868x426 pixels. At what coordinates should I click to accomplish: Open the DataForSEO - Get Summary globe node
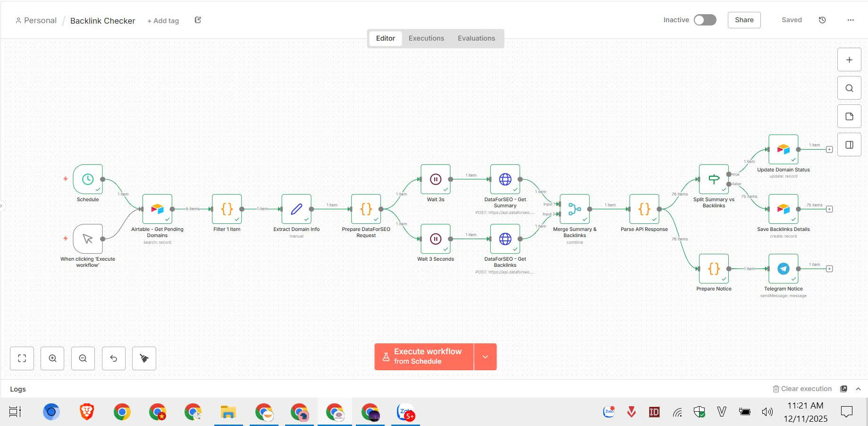(x=505, y=179)
